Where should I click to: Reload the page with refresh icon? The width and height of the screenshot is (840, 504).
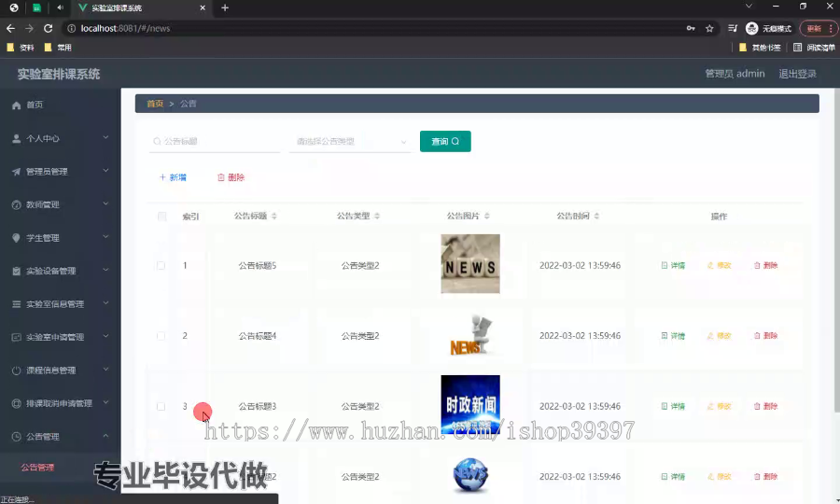(x=49, y=28)
